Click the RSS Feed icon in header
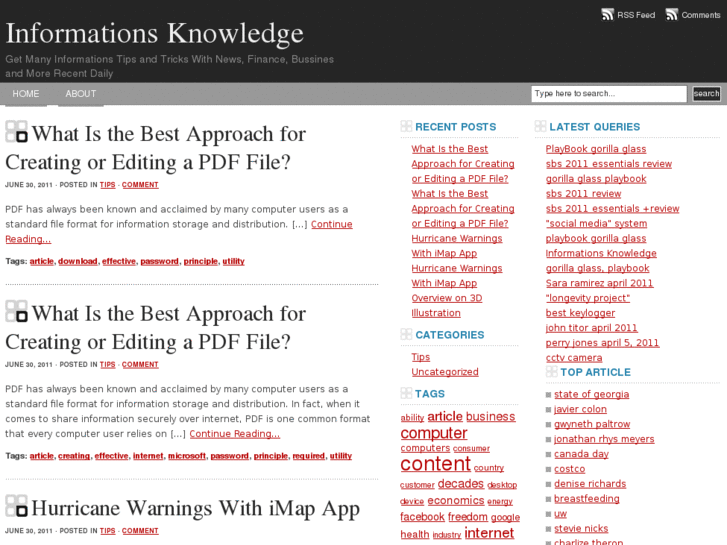 (607, 15)
